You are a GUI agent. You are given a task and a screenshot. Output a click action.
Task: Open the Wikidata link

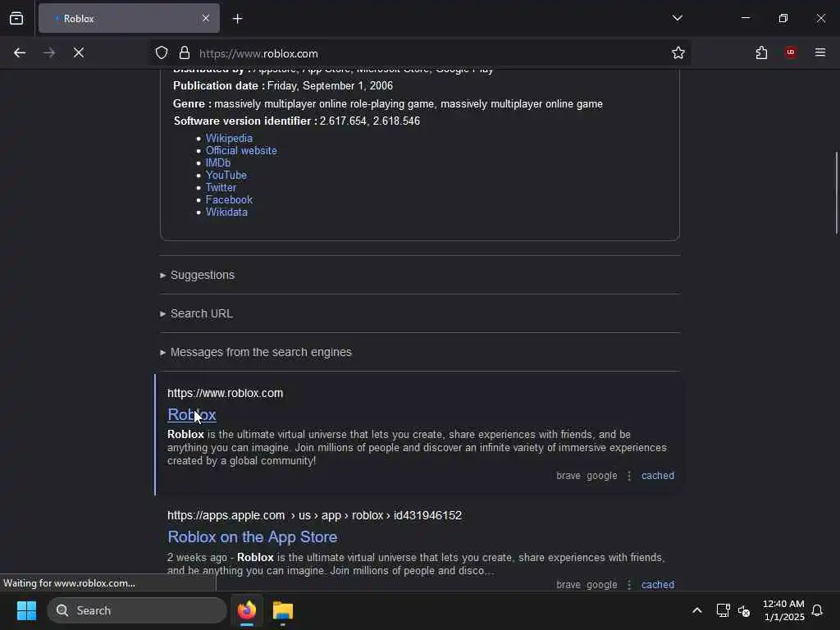point(226,212)
